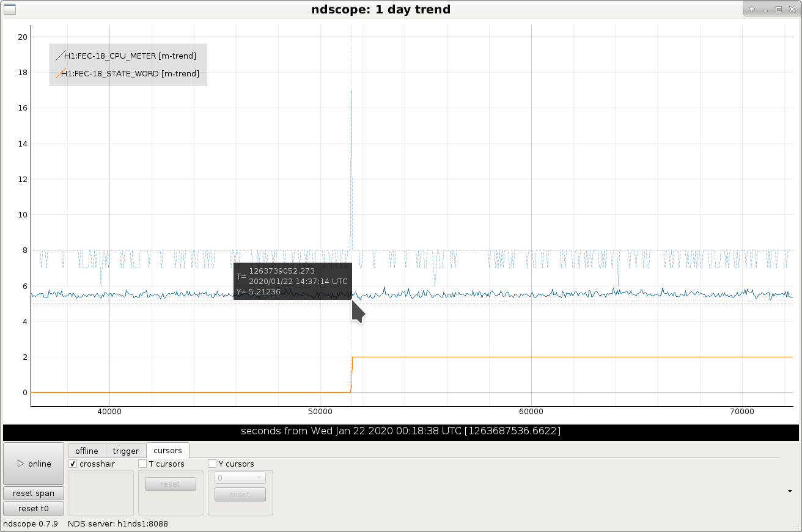
Task: Click the orange STATE_WORD legend line icon
Action: 59,74
